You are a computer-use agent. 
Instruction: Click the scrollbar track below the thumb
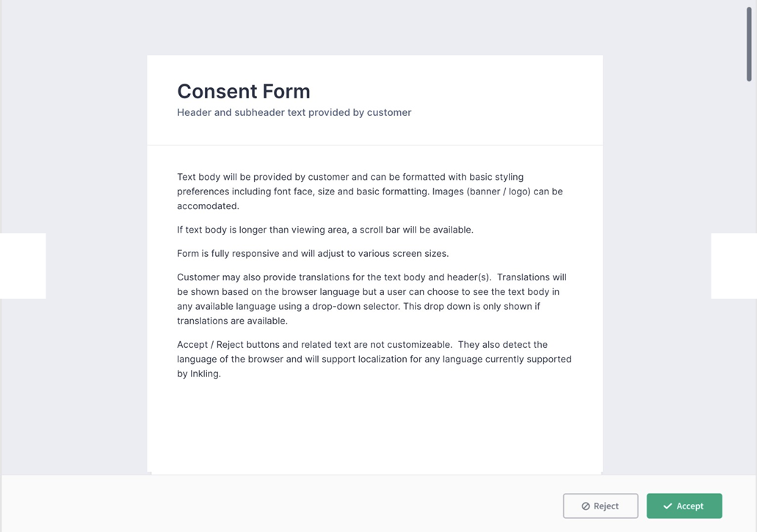point(749,294)
